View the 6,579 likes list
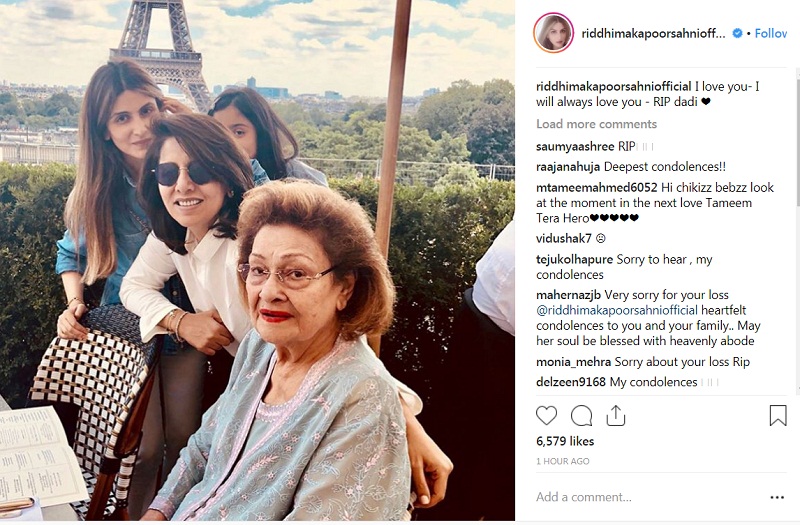This screenshot has width=800, height=525. tap(565, 441)
